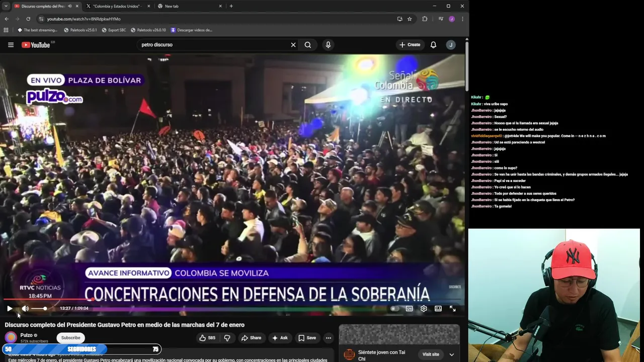View site information in address bar

(x=41, y=19)
